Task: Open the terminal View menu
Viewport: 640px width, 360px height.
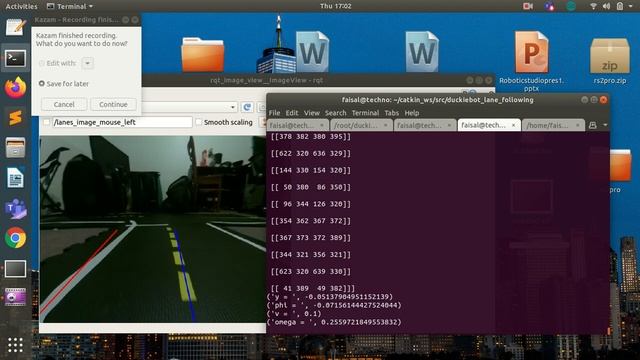Action: coord(311,113)
